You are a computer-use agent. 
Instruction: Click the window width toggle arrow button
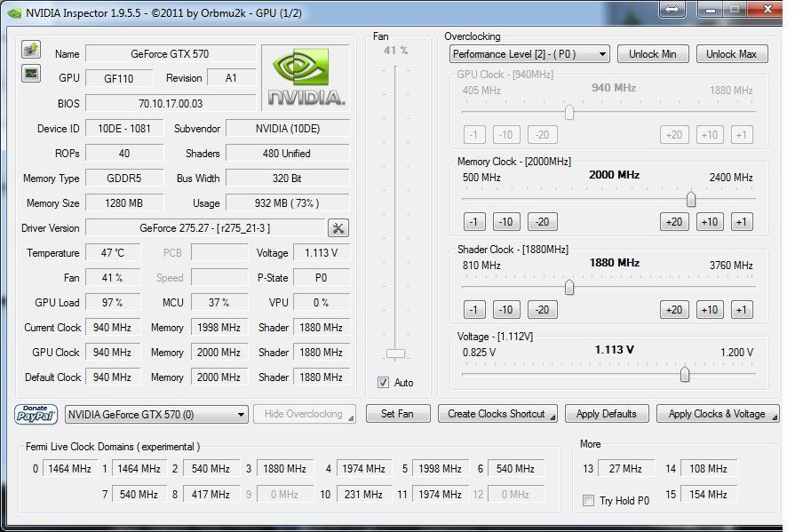(x=672, y=9)
